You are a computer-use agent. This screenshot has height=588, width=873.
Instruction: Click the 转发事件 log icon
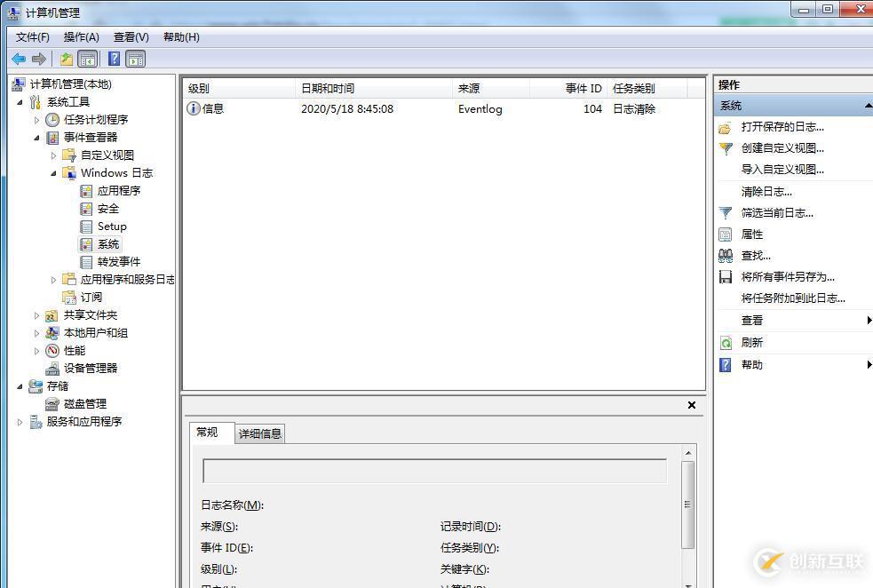tap(86, 262)
